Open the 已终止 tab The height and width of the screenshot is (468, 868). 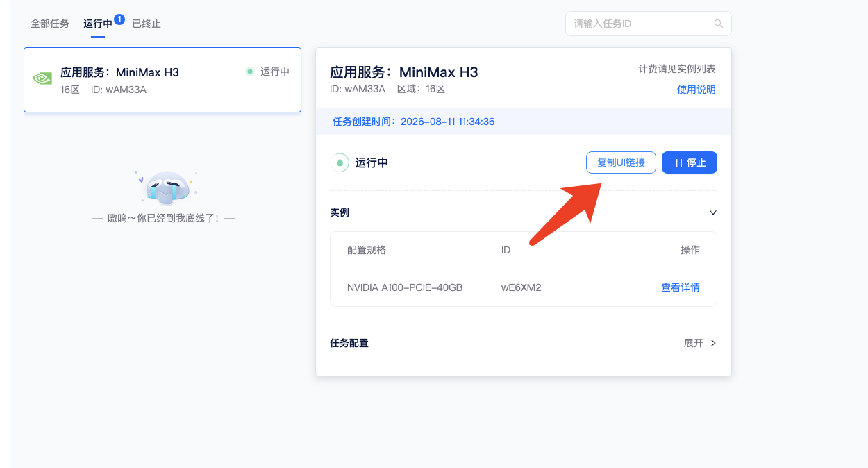point(147,24)
